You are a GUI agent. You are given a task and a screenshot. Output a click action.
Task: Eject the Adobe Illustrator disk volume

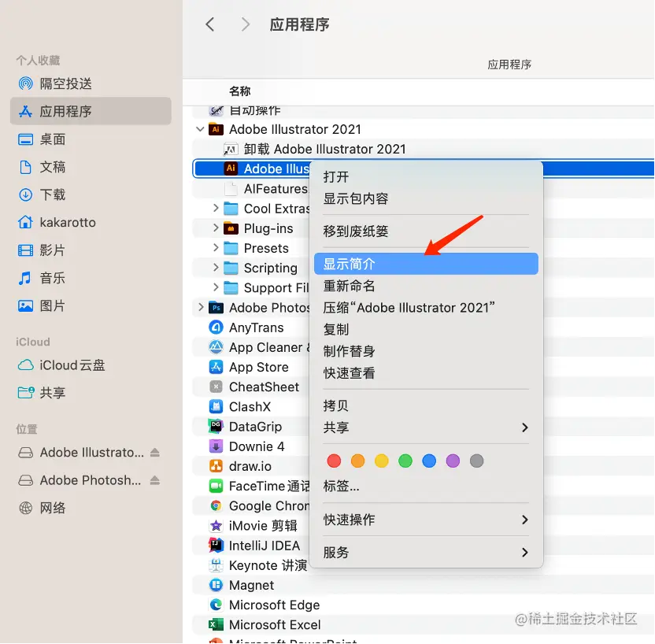coord(155,453)
